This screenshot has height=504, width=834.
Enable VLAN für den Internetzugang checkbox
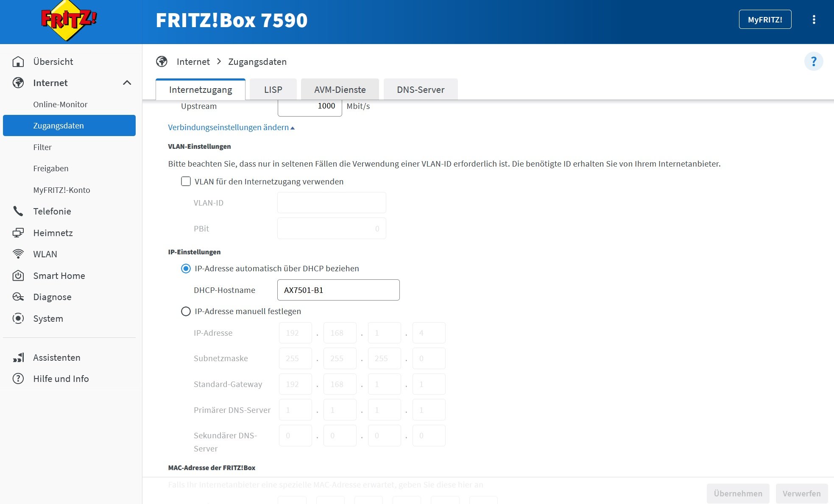tap(186, 181)
